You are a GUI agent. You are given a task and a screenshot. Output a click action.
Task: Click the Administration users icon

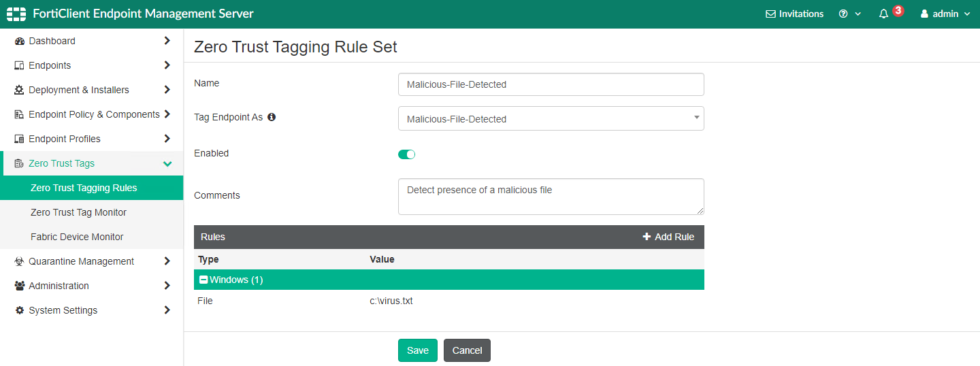point(19,286)
